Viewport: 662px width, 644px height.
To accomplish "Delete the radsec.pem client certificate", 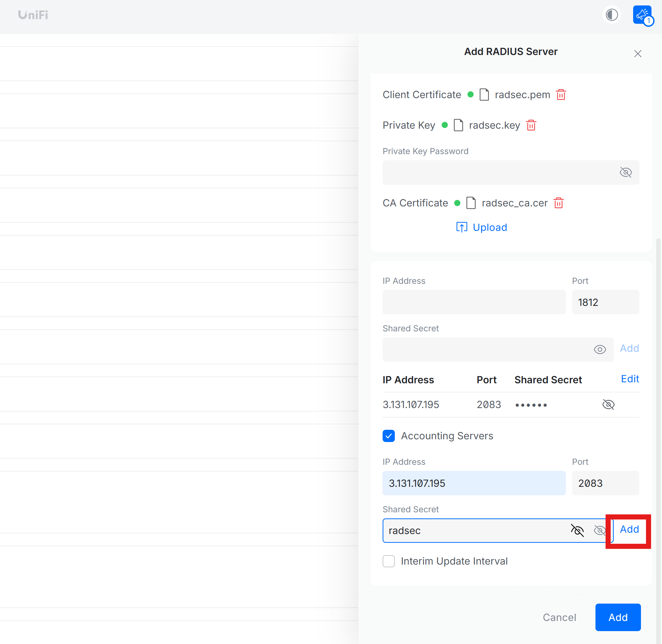I will click(560, 95).
